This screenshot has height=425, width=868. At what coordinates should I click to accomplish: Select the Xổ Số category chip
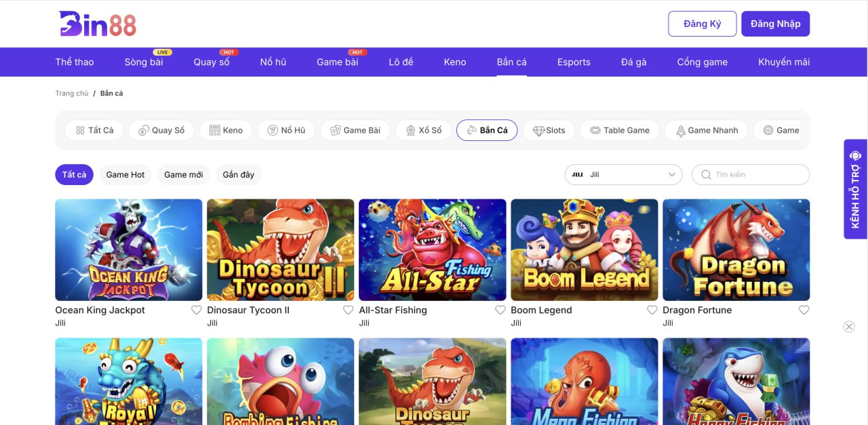[x=423, y=130]
